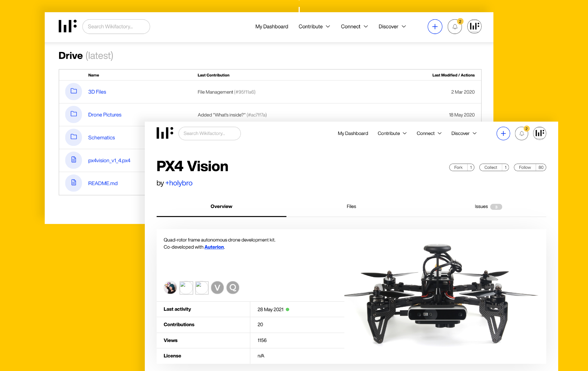Click the file icon beside README.md
Viewport: 588px width, 371px height.
(73, 183)
